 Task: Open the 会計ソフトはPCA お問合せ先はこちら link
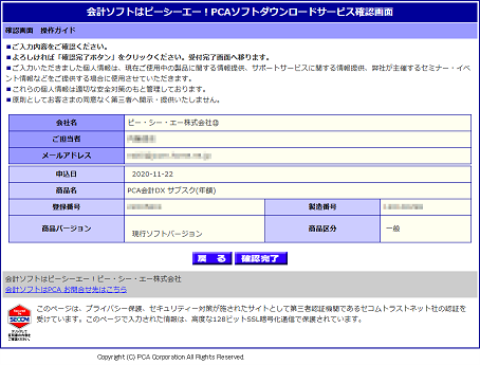[x=66, y=289]
